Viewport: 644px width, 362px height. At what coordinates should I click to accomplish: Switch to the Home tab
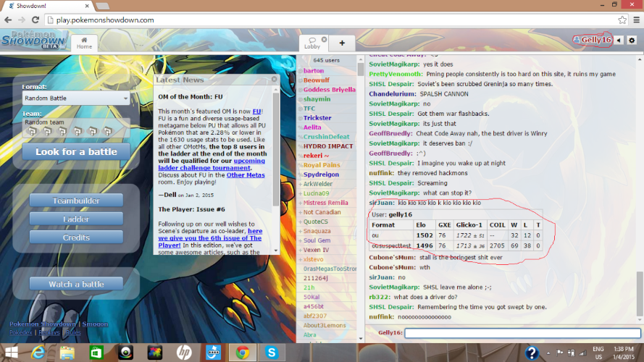(85, 43)
